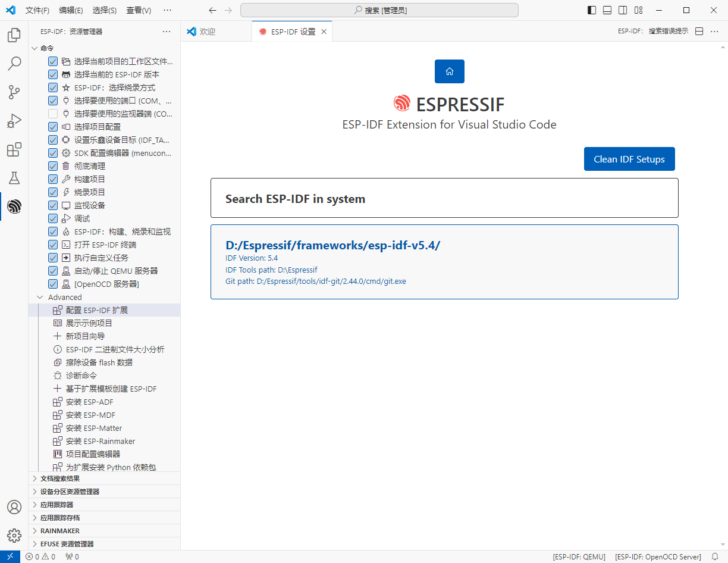Screen dimensions: 728x563
Task: Click the 搜索 [管理员] command center box
Action: pos(379,10)
